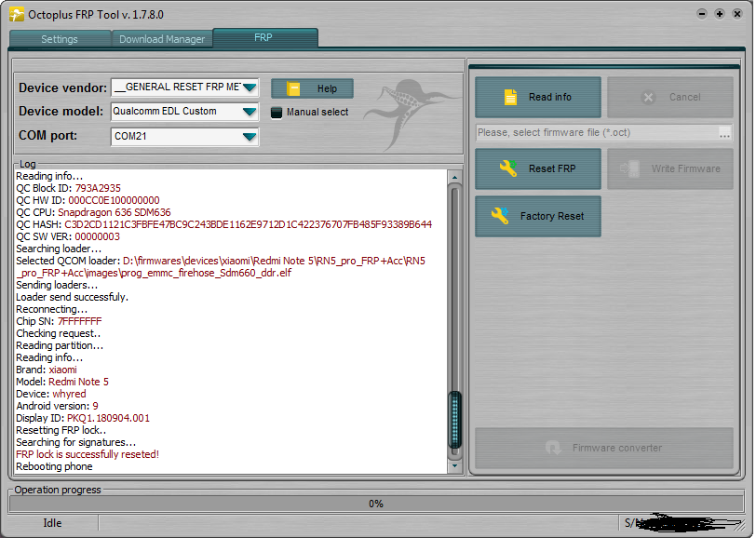Click the Cancel X icon

tap(649, 98)
